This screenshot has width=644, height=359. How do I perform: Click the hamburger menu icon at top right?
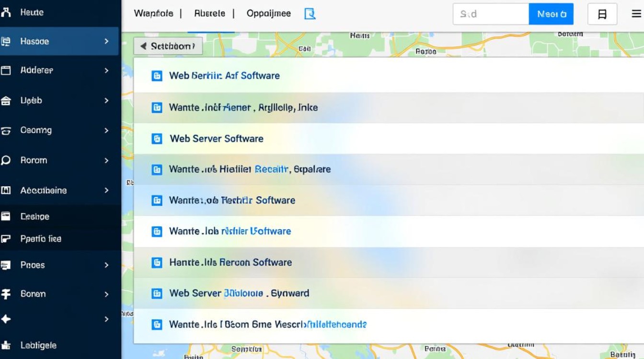636,14
